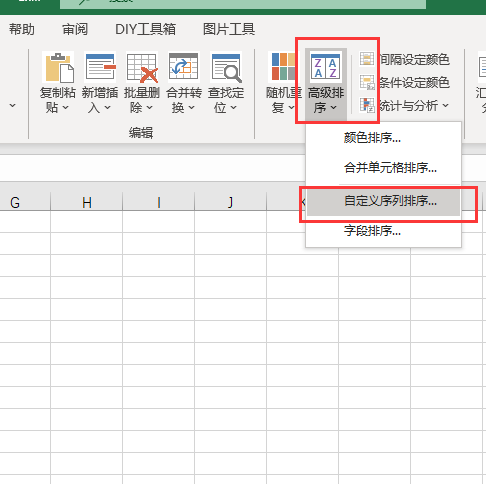Open the 图片工具 ribbon tab

(x=229, y=29)
